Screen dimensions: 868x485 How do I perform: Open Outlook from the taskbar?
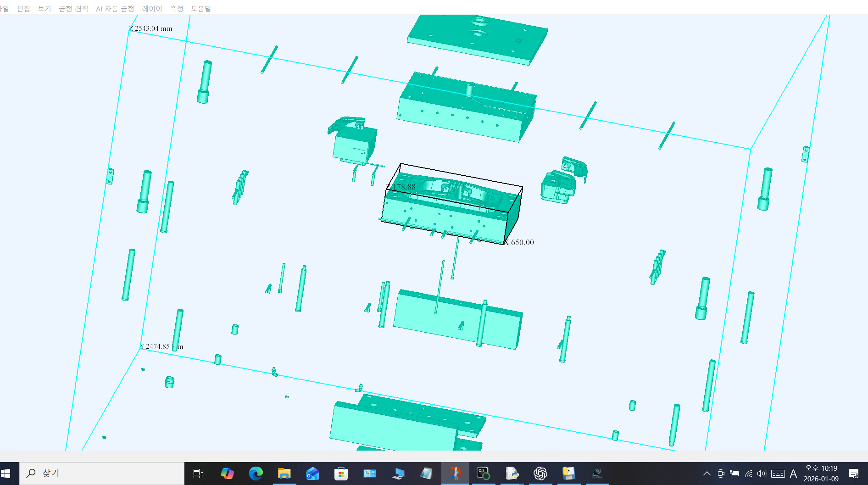point(313,473)
